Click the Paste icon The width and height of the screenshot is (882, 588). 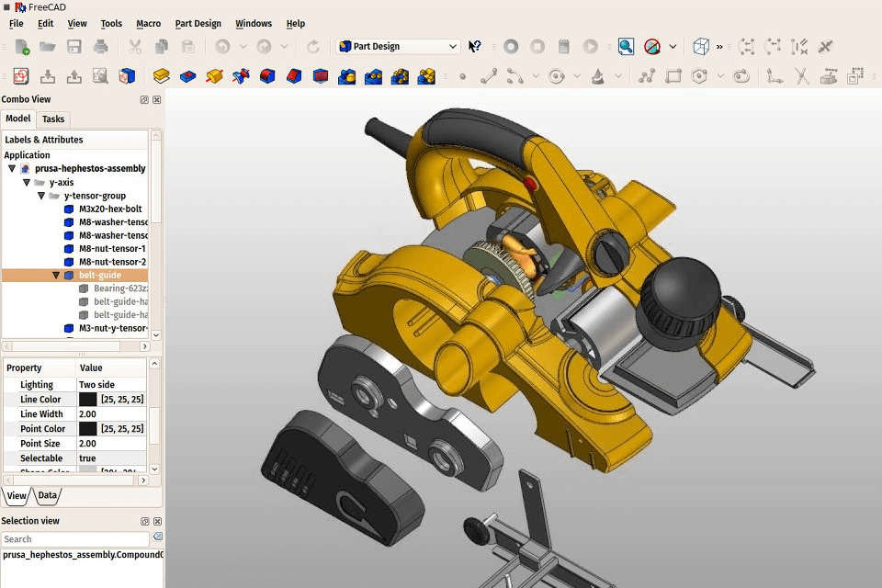point(189,46)
